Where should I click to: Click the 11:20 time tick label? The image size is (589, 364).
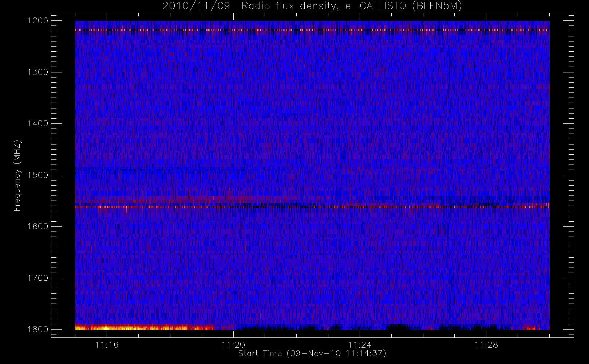233,345
